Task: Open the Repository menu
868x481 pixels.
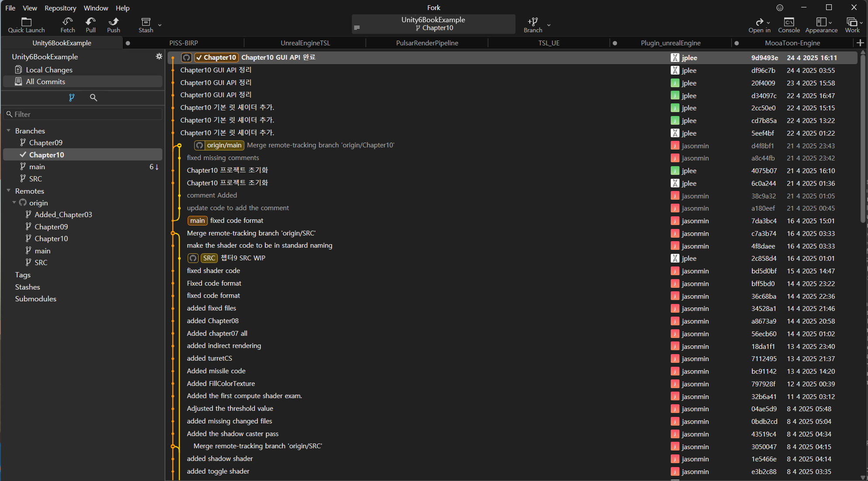Action: tap(60, 8)
